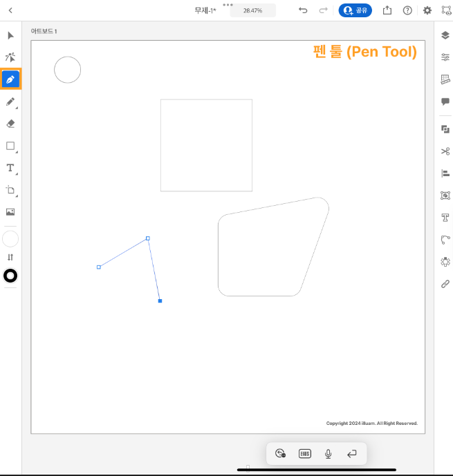This screenshot has width=453, height=476.
Task: Open the Properties sliders panel
Action: point(445,57)
